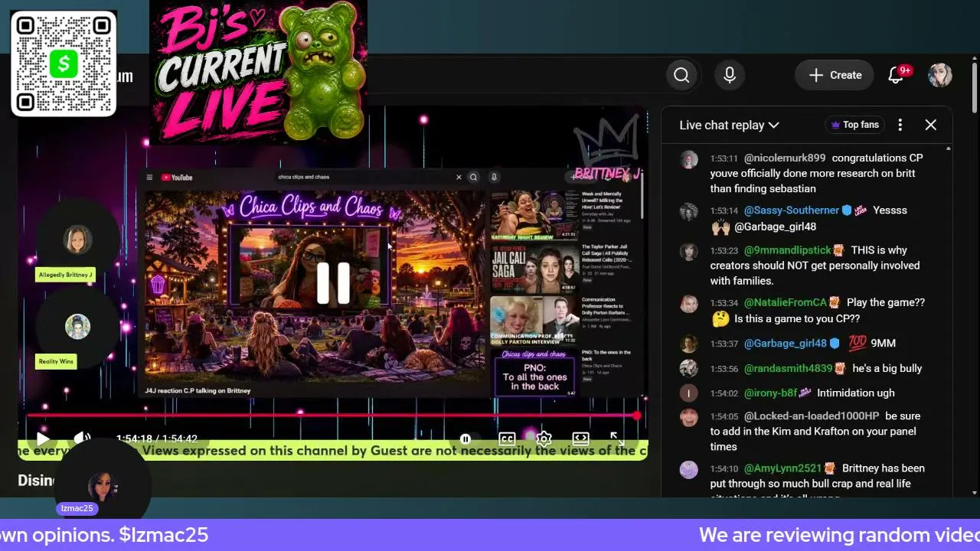Click the Top fans button
The height and width of the screenshot is (551, 980).
pyautogui.click(x=854, y=125)
